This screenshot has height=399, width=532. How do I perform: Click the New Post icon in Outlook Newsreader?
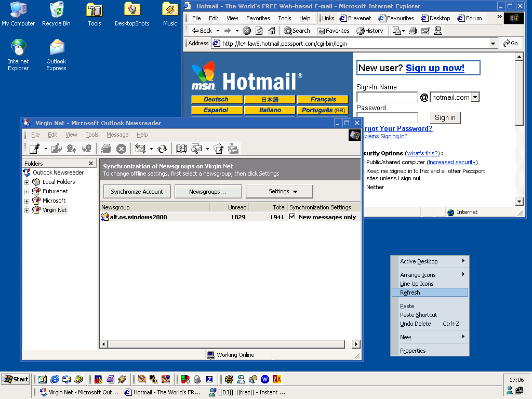pos(34,149)
